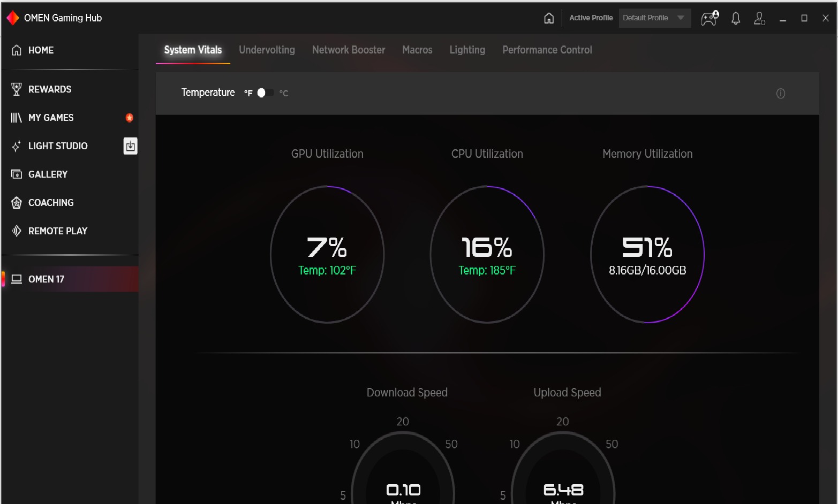
Task: Click the sidebar HOME house icon
Action: [x=17, y=50]
